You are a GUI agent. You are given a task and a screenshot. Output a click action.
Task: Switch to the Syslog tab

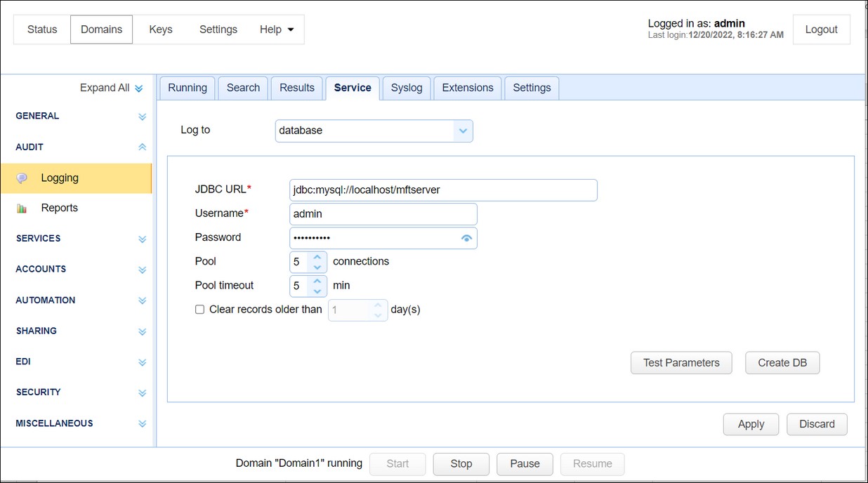tap(407, 88)
